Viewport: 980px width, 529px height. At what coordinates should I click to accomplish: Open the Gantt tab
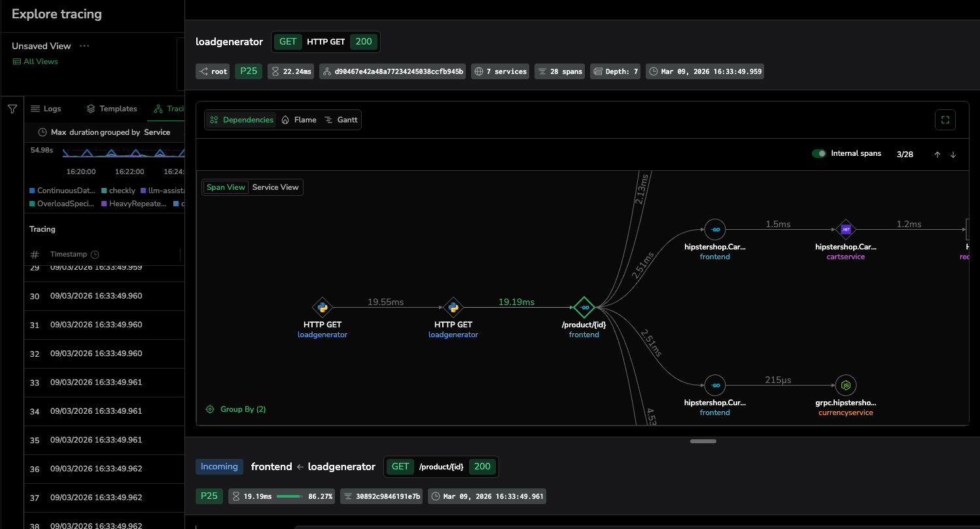(x=341, y=120)
